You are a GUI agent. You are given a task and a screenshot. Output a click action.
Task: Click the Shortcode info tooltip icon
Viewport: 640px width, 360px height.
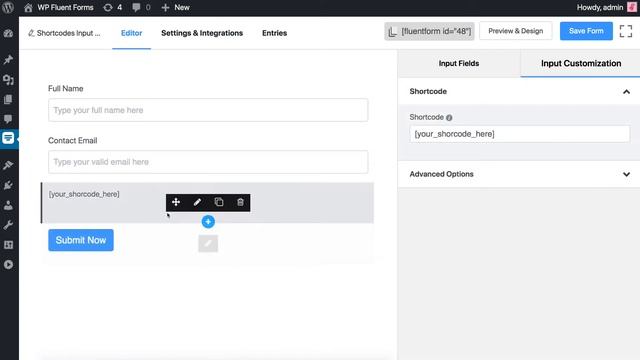point(449,118)
